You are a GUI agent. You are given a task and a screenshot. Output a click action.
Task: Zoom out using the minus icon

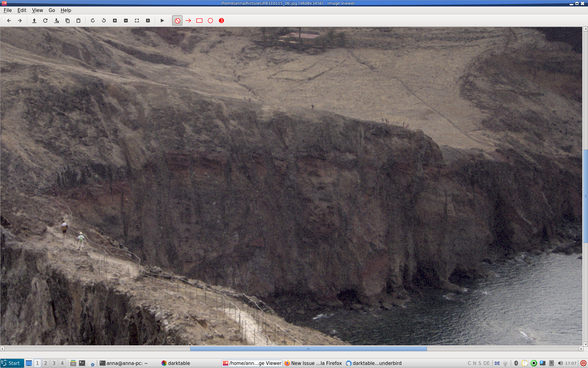126,21
